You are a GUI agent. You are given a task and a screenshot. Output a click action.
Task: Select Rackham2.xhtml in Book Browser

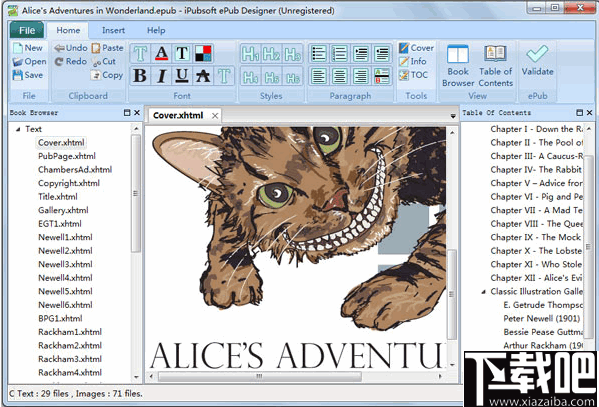[x=70, y=345]
